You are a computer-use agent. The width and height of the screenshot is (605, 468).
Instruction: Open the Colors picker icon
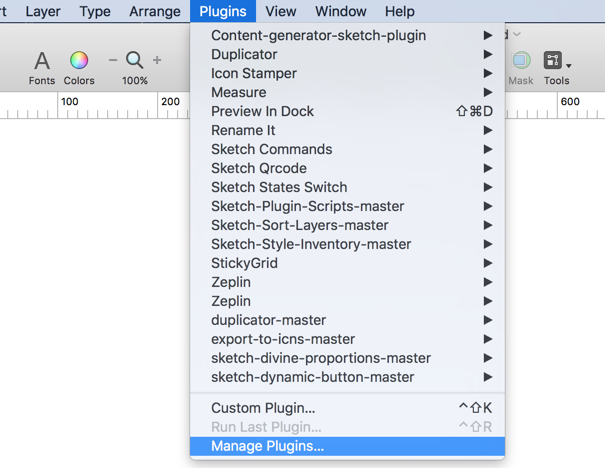click(79, 60)
